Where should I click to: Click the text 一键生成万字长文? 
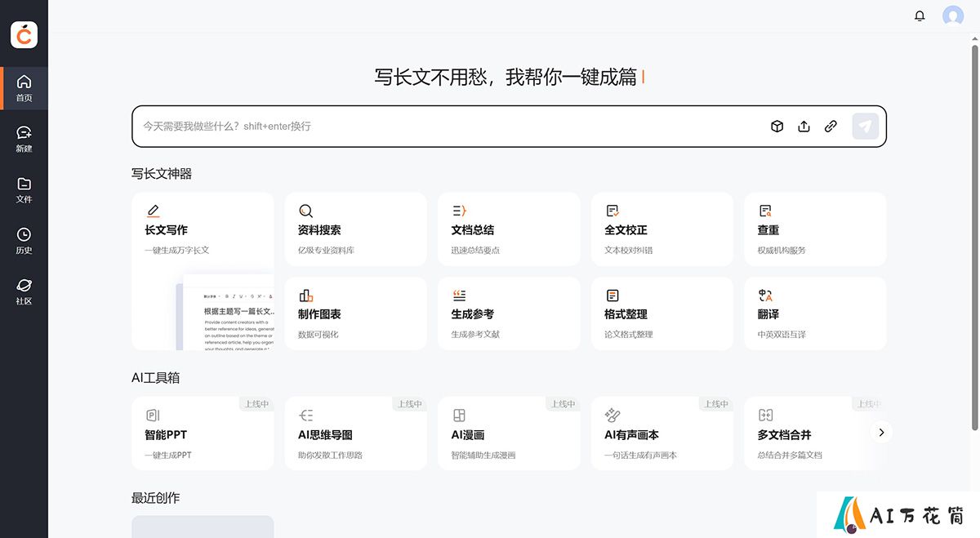(177, 250)
